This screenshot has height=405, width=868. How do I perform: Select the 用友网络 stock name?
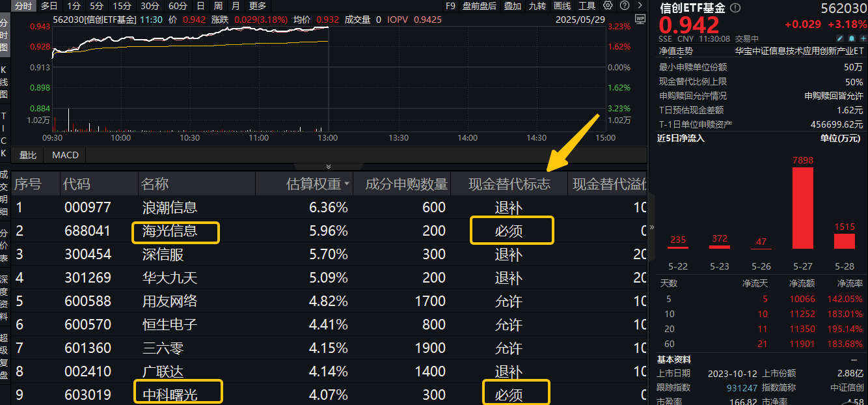click(x=170, y=301)
